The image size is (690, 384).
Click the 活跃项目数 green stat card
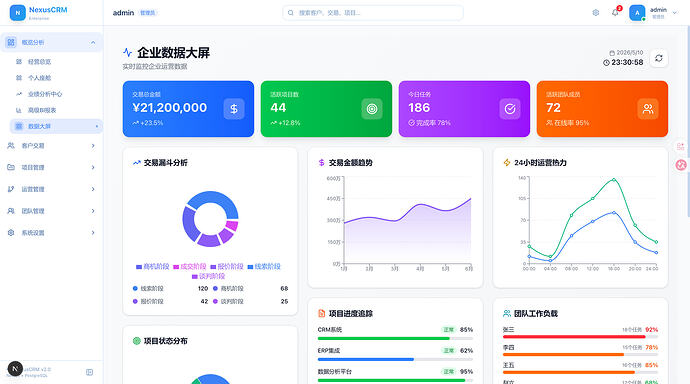326,109
